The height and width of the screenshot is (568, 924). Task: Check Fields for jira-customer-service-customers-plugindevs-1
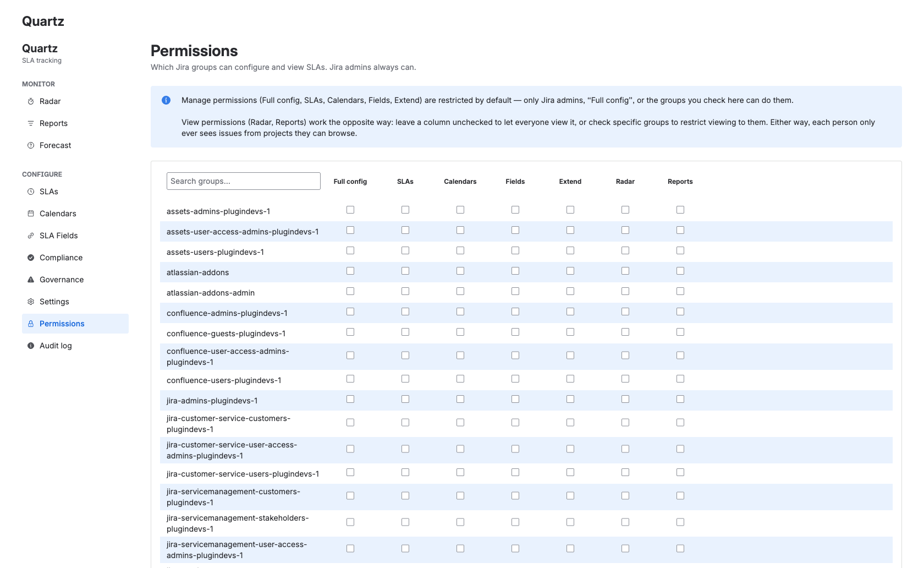(x=515, y=423)
